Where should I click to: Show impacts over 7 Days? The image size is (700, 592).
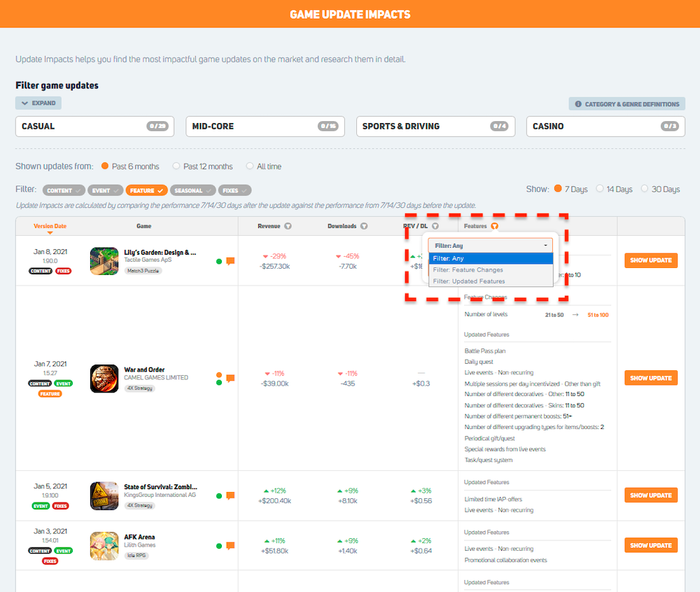coord(558,189)
